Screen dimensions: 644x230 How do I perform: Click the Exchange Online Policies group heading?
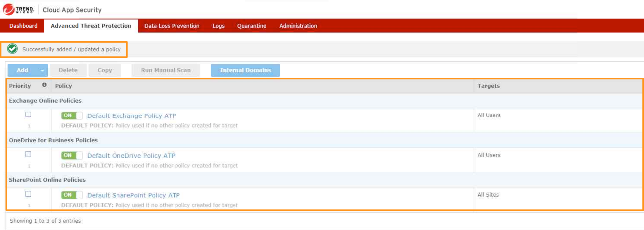45,101
